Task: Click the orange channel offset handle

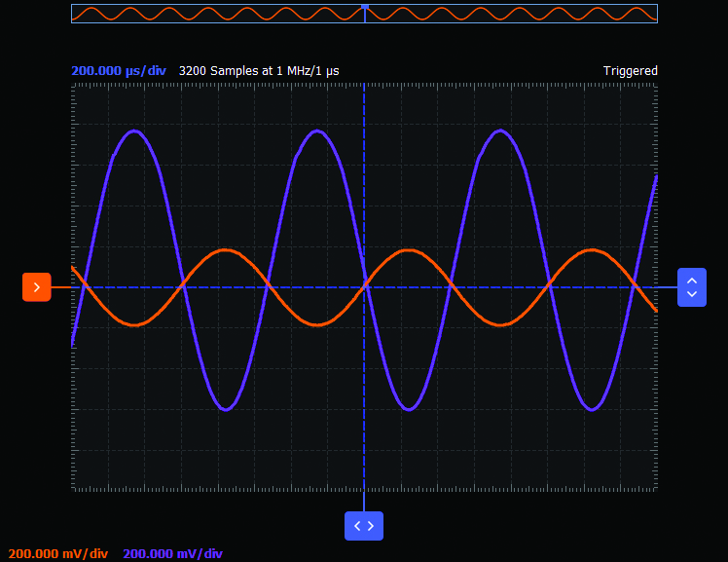Action: tap(37, 287)
